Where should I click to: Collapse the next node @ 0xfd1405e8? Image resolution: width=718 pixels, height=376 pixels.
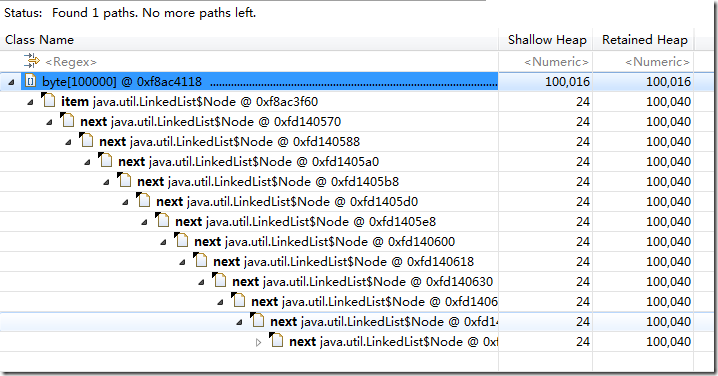(144, 222)
